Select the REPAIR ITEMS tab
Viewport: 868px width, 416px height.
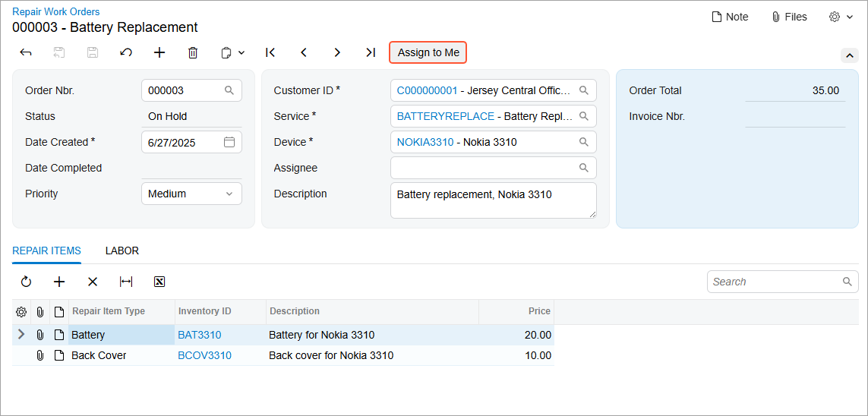(46, 251)
